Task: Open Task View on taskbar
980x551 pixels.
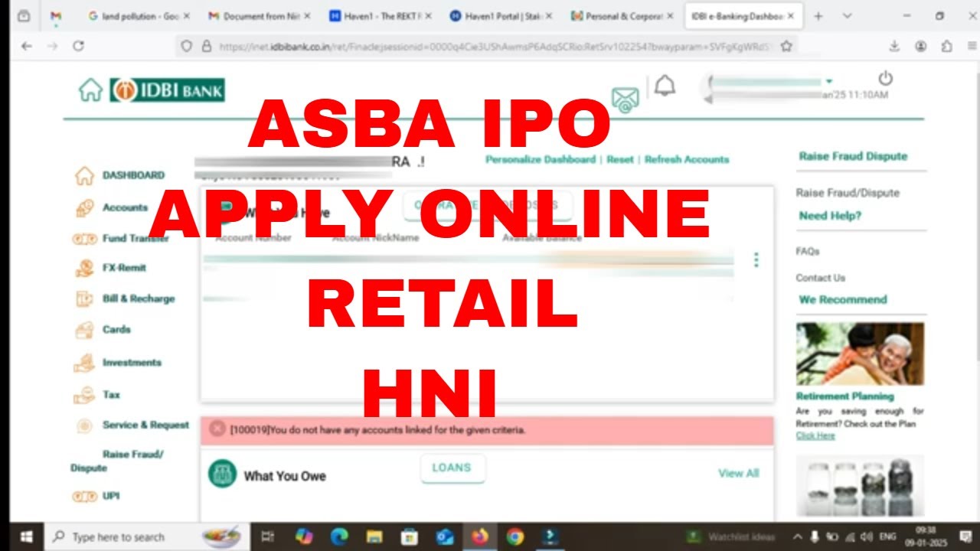Action: click(x=267, y=536)
